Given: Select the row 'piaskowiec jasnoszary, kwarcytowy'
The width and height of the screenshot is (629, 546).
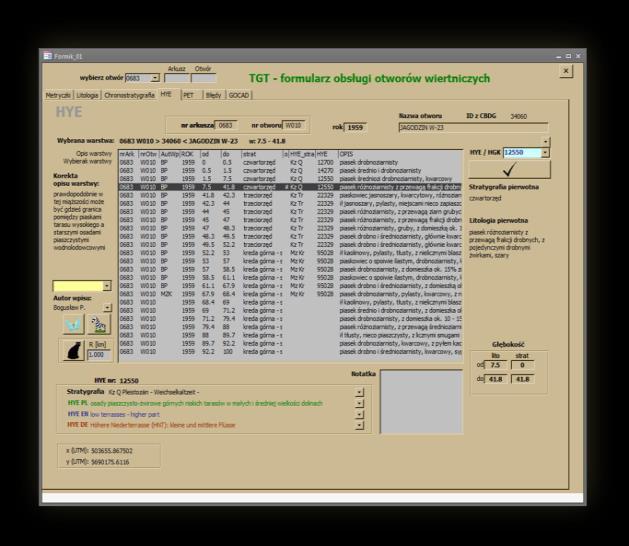Looking at the screenshot, I should point(290,195).
